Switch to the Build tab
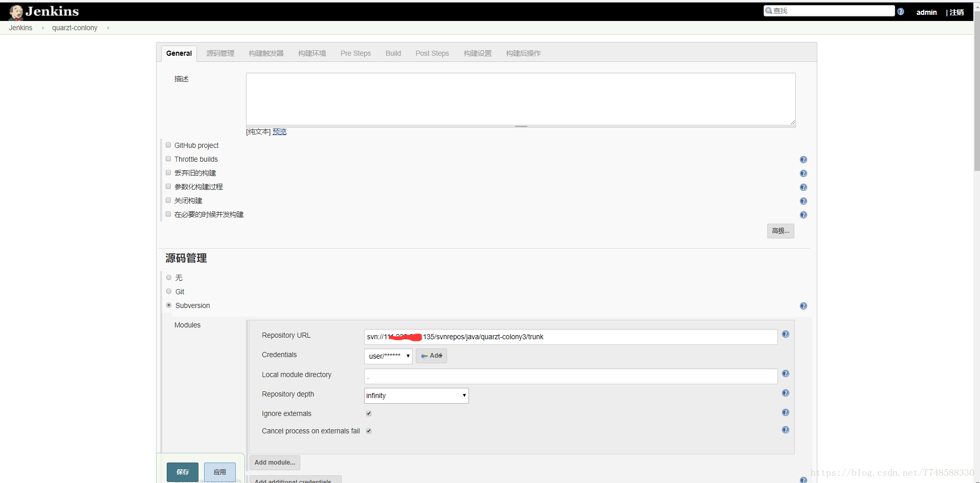980x483 pixels. [x=393, y=53]
